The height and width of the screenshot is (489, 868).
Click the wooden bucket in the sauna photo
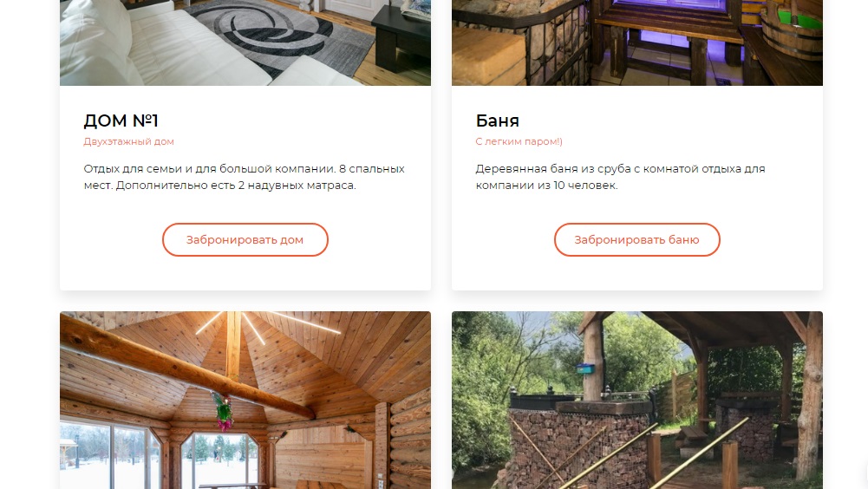[793, 30]
